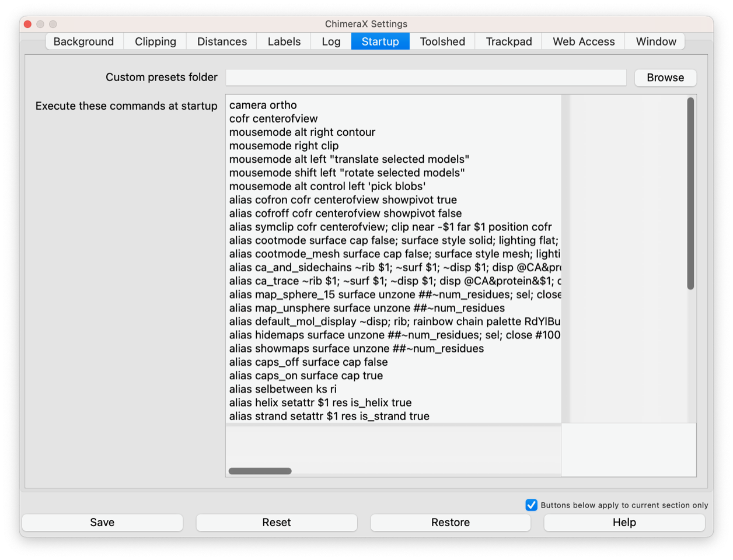Switch to the Toolshed tab
This screenshot has width=733, height=560.
442,41
